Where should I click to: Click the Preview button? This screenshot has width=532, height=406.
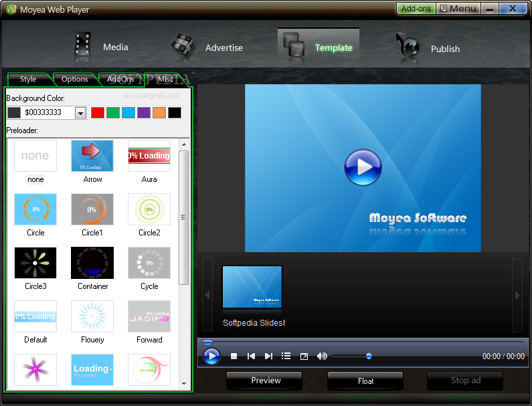[264, 381]
